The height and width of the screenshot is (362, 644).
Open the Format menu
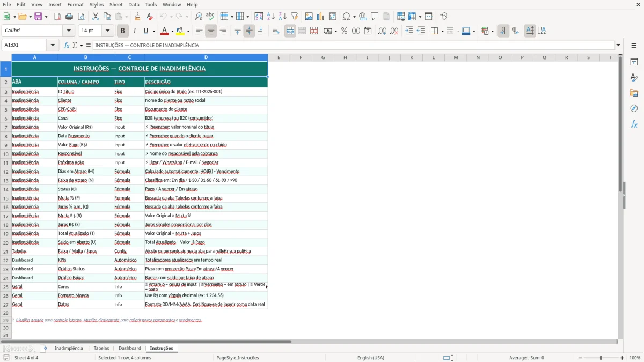pos(76,4)
